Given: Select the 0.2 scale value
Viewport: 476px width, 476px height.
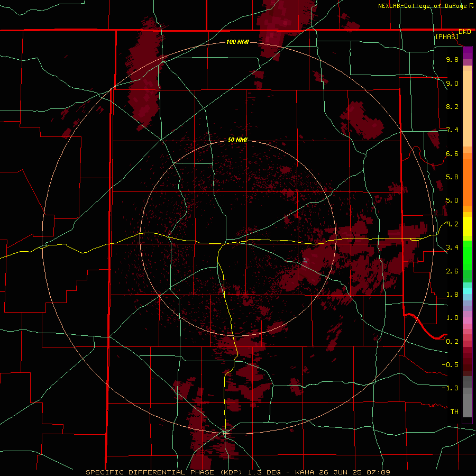Looking at the screenshot, I should pos(452,342).
